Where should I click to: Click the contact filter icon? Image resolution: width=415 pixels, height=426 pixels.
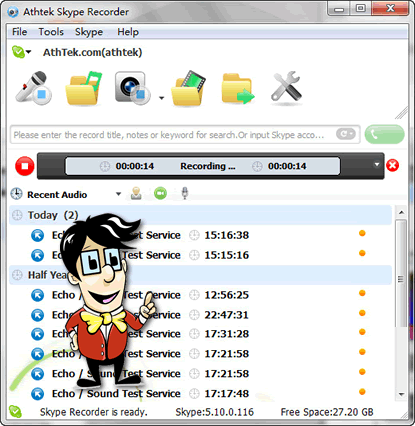136,194
